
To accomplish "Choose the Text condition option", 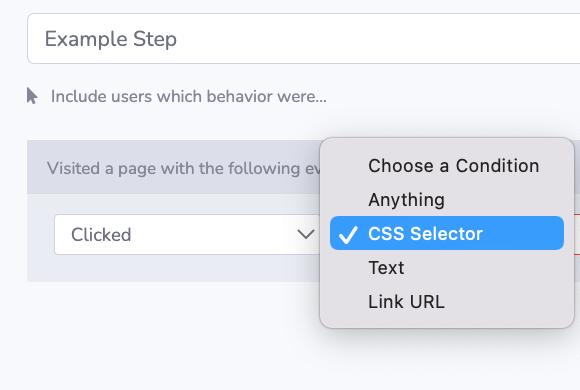I will [x=386, y=268].
